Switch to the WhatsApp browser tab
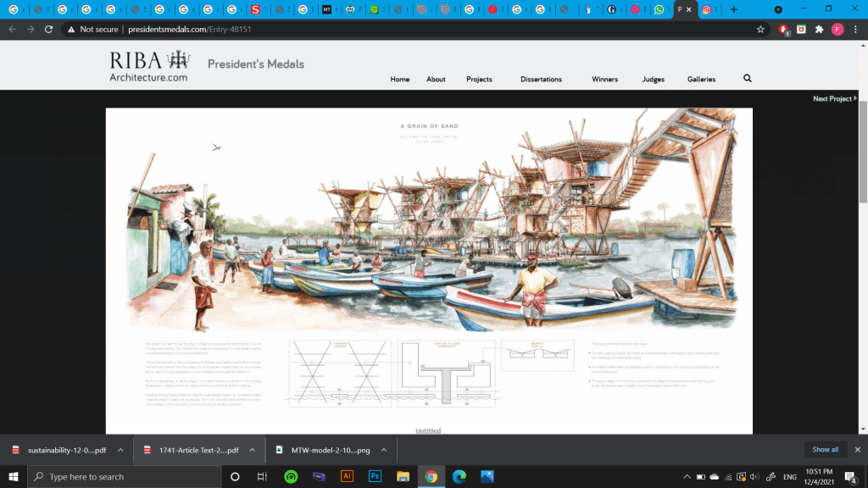The width and height of the screenshot is (868, 488). pos(659,9)
